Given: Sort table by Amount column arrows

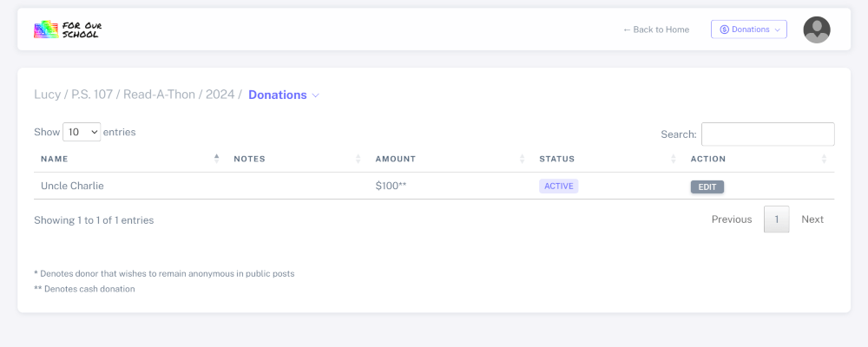Looking at the screenshot, I should 522,159.
